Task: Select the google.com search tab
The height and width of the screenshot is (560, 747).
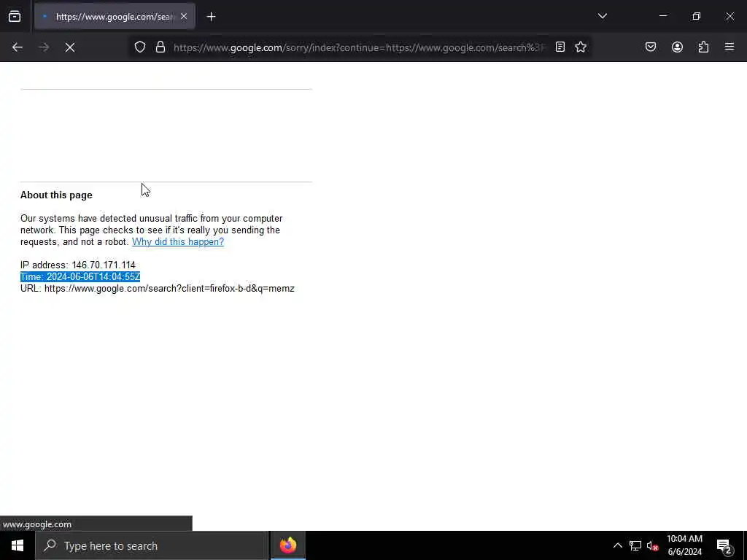Action: point(115,17)
